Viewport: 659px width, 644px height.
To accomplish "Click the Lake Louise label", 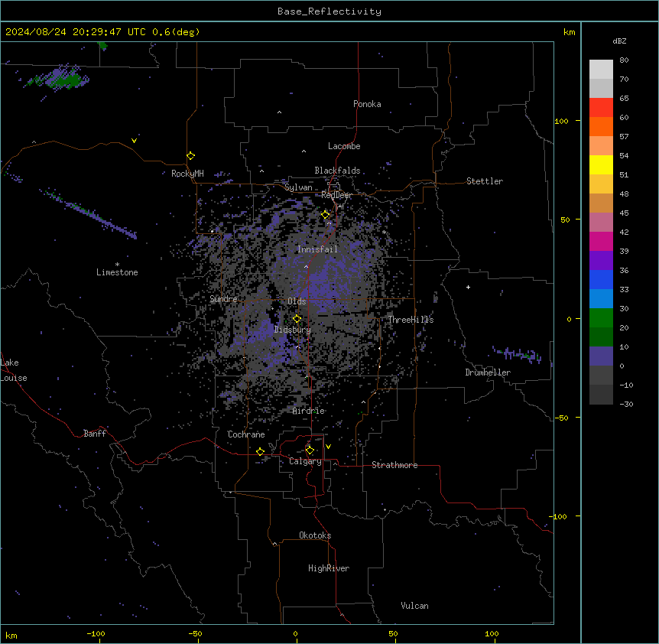I will pos(14,370).
